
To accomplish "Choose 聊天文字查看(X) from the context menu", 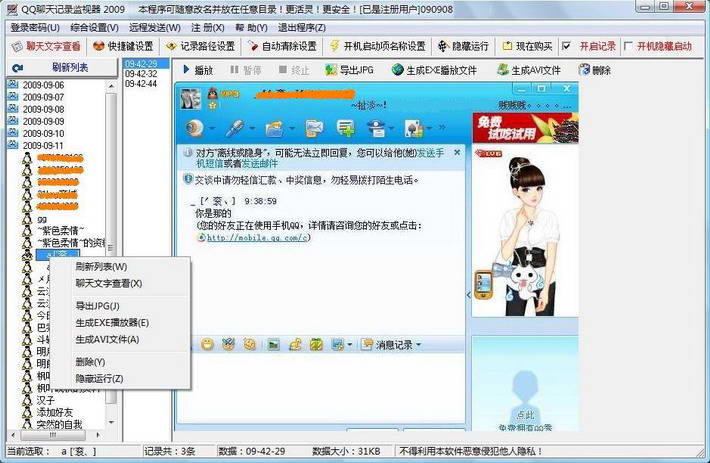I will tap(109, 283).
